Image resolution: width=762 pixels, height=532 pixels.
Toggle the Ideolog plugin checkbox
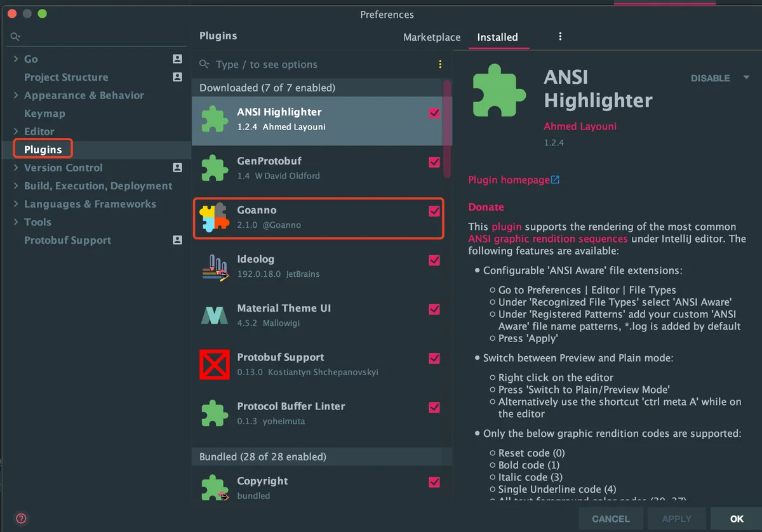[x=434, y=260]
